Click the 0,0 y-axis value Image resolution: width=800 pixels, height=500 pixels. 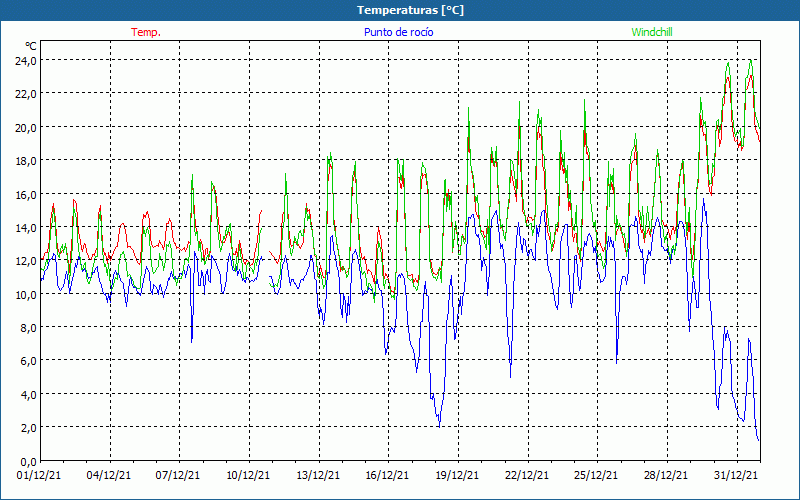[28, 462]
